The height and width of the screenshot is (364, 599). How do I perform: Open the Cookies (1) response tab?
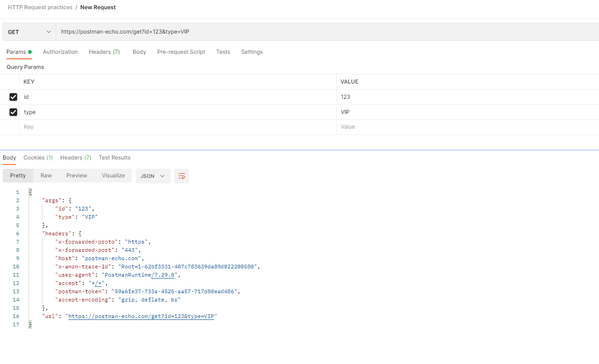tap(38, 158)
